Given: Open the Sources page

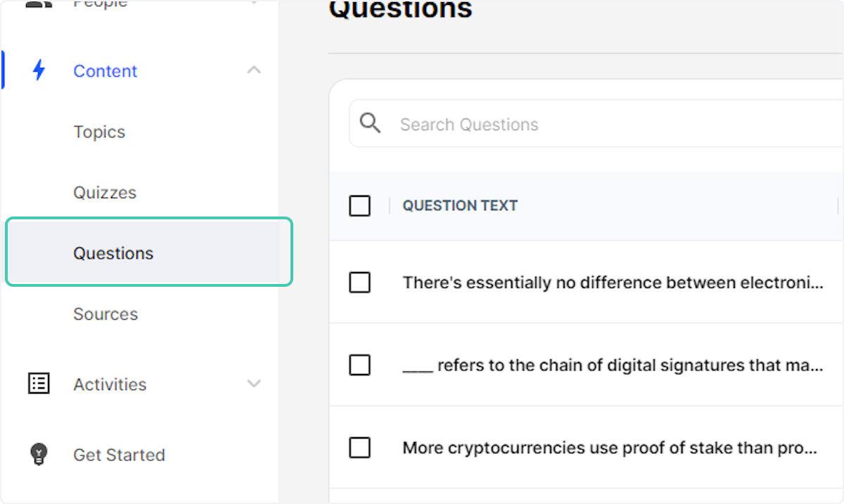Looking at the screenshot, I should click(x=105, y=314).
